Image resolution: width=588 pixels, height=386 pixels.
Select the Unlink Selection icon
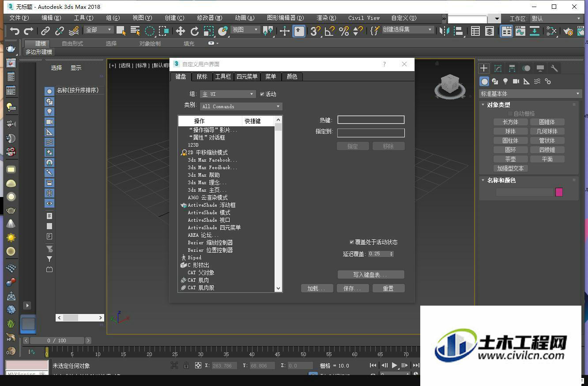coord(60,31)
